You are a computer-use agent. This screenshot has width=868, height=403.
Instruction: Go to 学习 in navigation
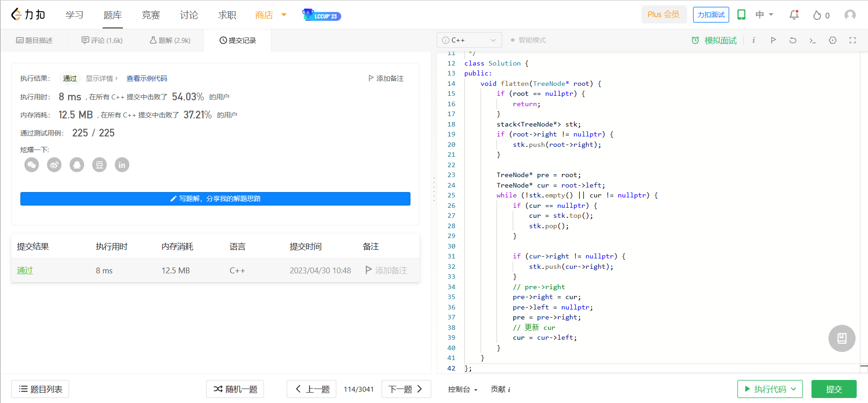(x=75, y=15)
